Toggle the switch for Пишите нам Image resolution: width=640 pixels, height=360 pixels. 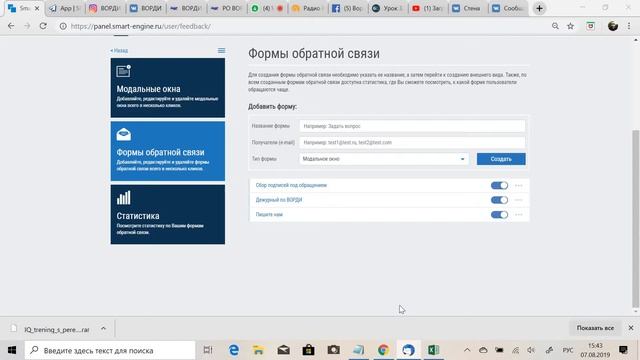click(499, 215)
